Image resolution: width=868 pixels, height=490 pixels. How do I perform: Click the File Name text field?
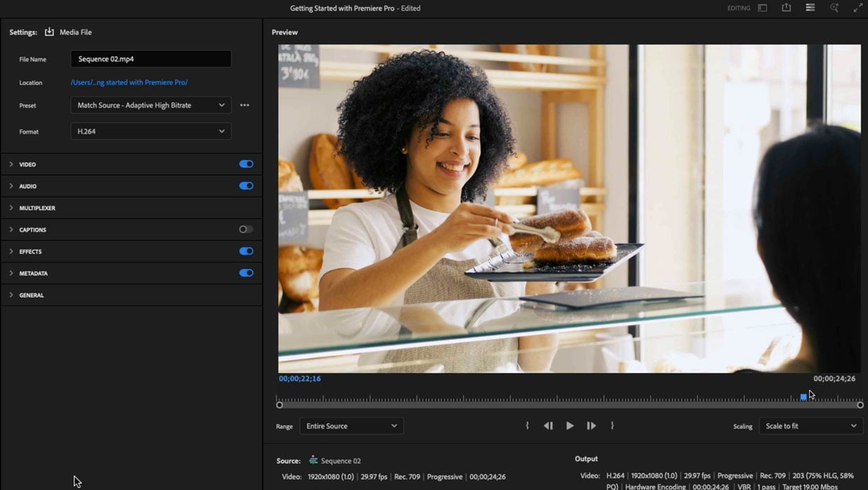(150, 59)
